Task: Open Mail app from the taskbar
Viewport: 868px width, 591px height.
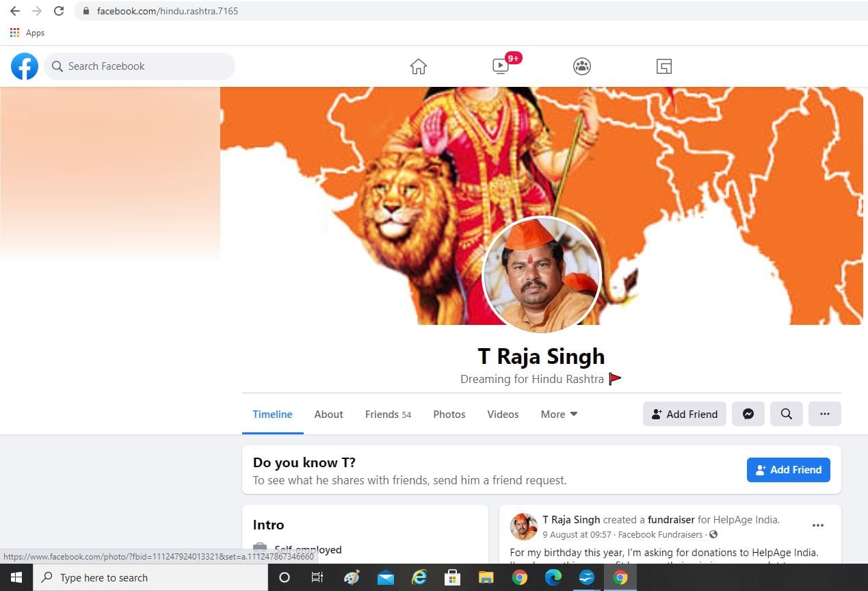Action: coord(386,578)
